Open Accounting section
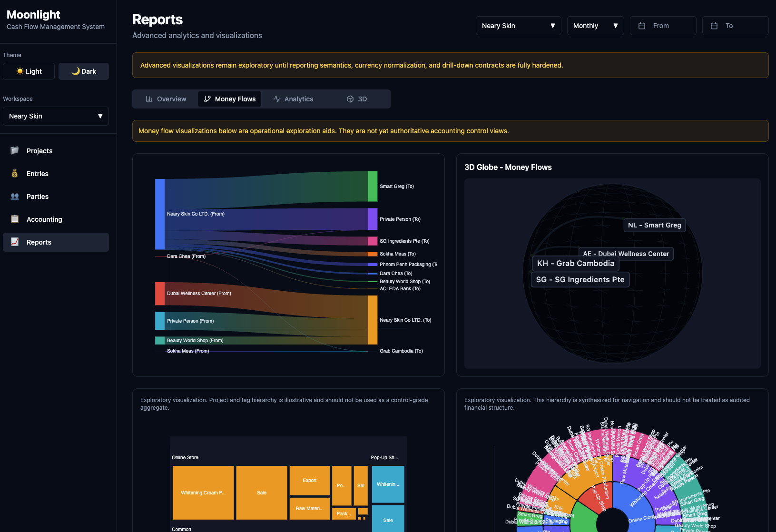The image size is (776, 532). coord(56,219)
